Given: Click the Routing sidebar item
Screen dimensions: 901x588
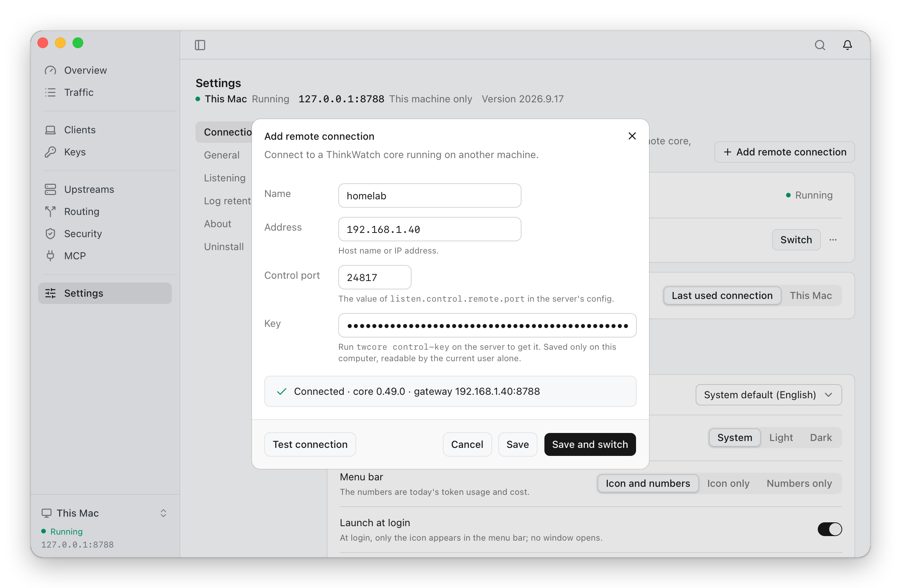Looking at the screenshot, I should [105, 212].
